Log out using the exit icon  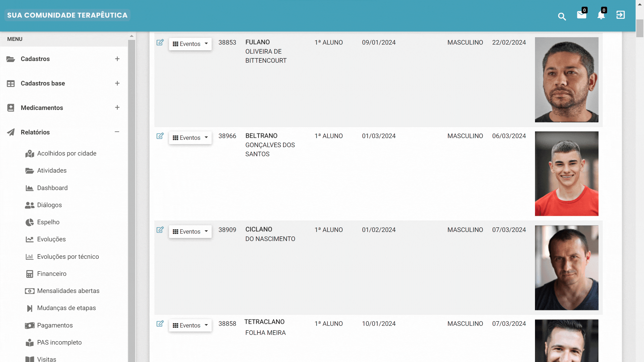pyautogui.click(x=621, y=15)
